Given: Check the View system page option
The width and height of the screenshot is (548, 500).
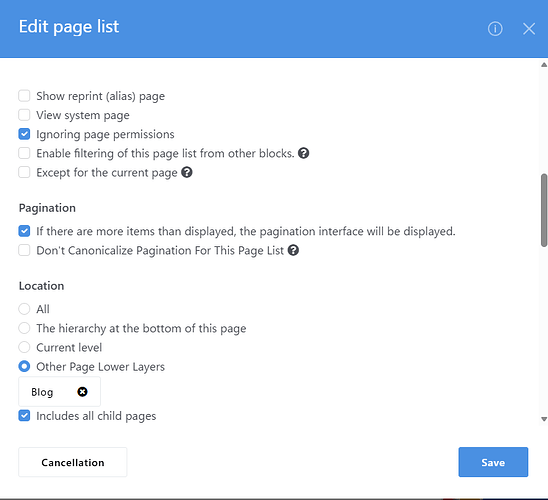Looking at the screenshot, I should 24,115.
